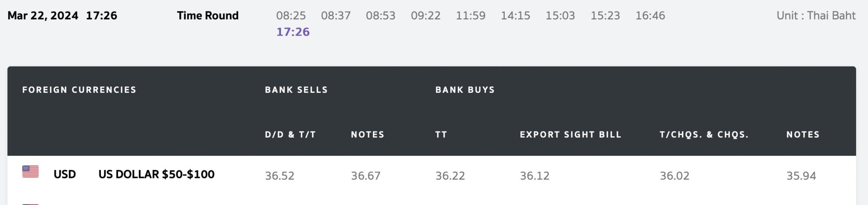Click the Foreign Currencies header

click(x=79, y=90)
